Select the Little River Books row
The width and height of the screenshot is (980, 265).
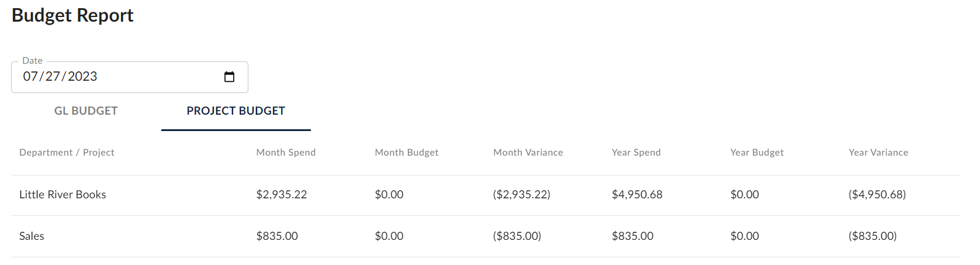click(63, 195)
